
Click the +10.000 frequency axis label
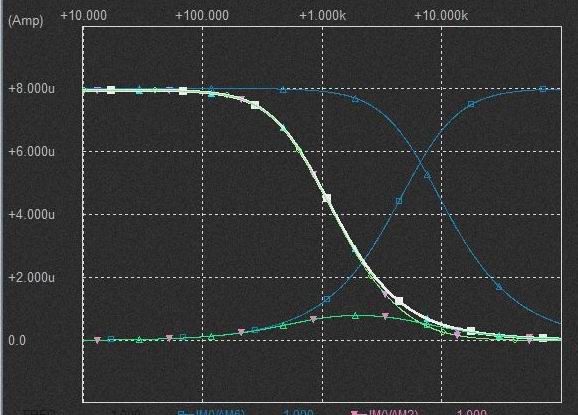pos(83,15)
